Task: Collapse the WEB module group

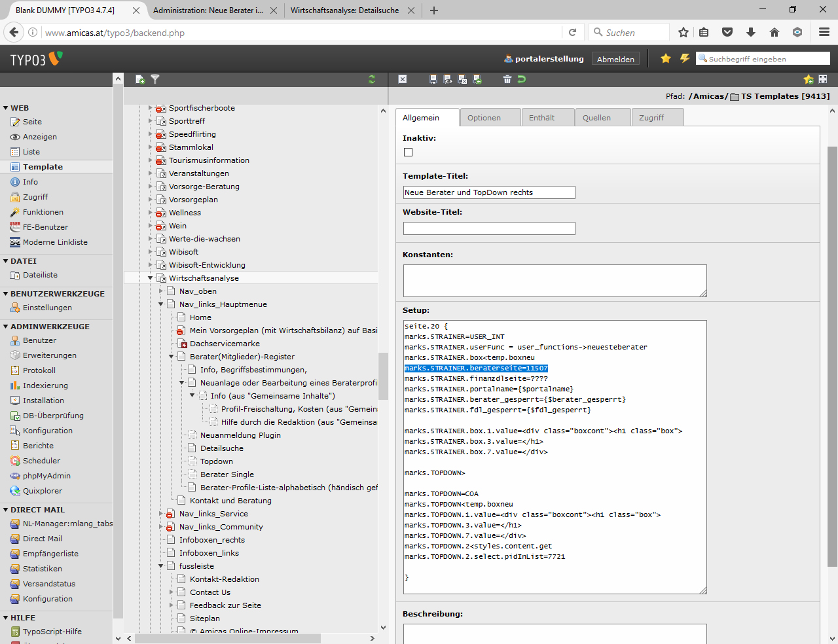Action: pos(5,108)
